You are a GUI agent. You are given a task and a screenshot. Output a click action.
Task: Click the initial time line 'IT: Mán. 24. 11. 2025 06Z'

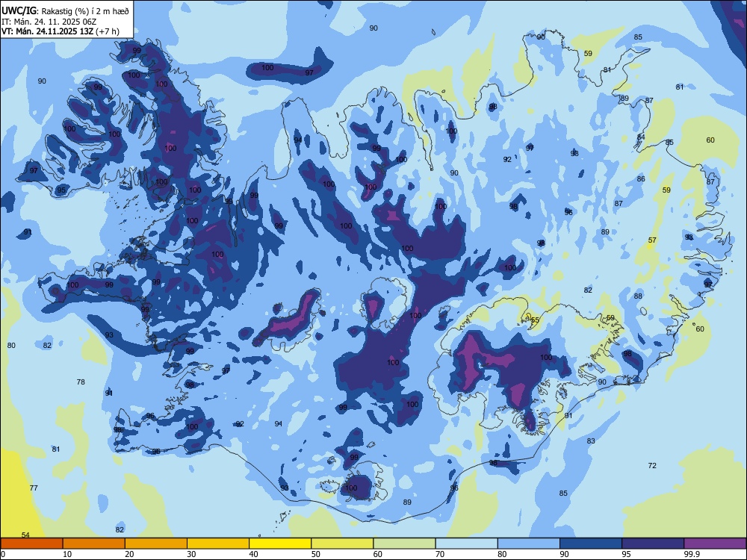coord(49,22)
